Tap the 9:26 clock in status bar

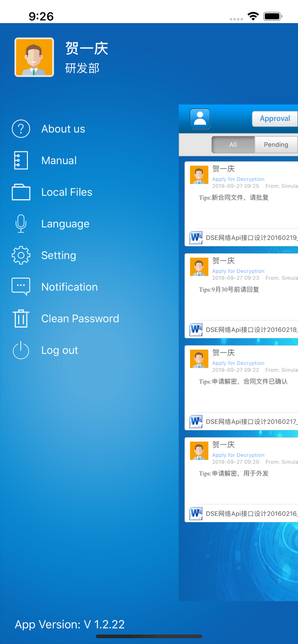(x=41, y=17)
